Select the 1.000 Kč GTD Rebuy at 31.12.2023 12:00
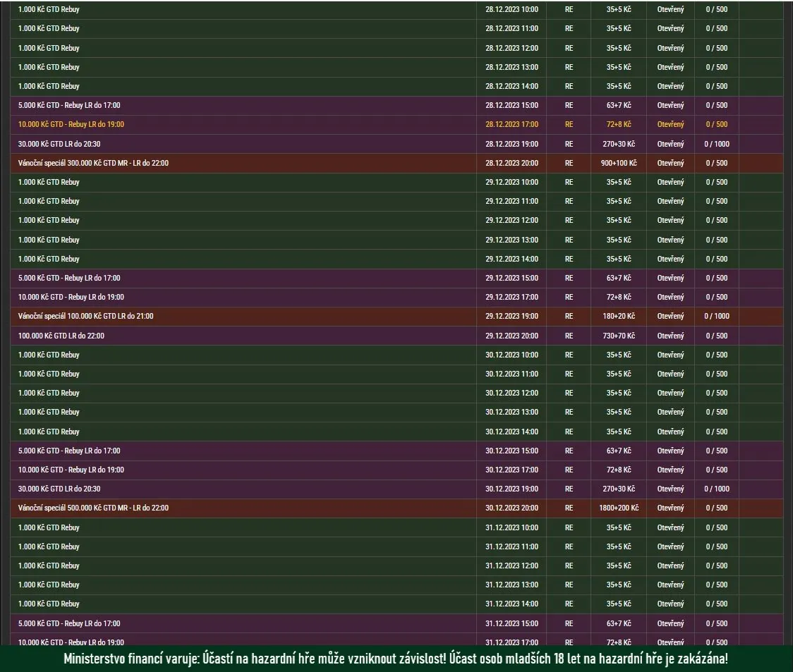Image resolution: width=793 pixels, height=672 pixels. (x=49, y=566)
